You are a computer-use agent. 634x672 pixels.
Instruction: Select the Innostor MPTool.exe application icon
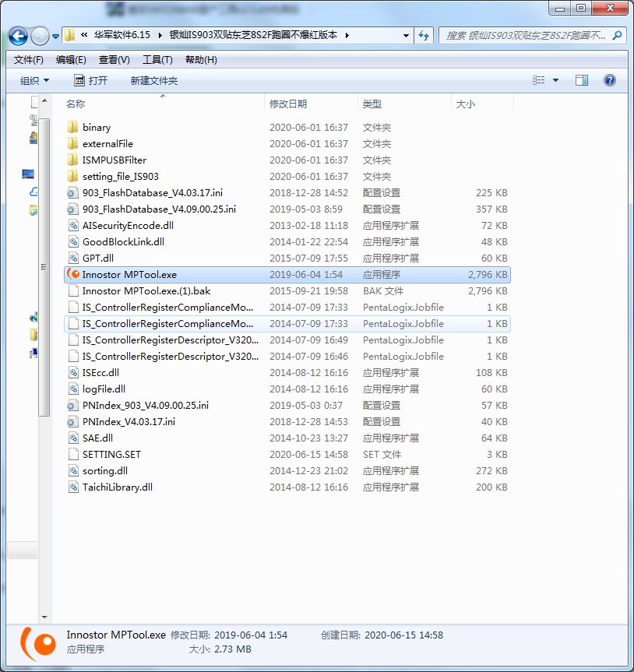tap(73, 274)
